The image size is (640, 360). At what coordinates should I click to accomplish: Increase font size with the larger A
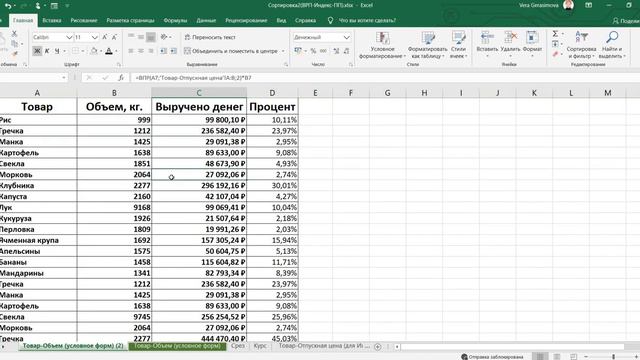(x=105, y=37)
